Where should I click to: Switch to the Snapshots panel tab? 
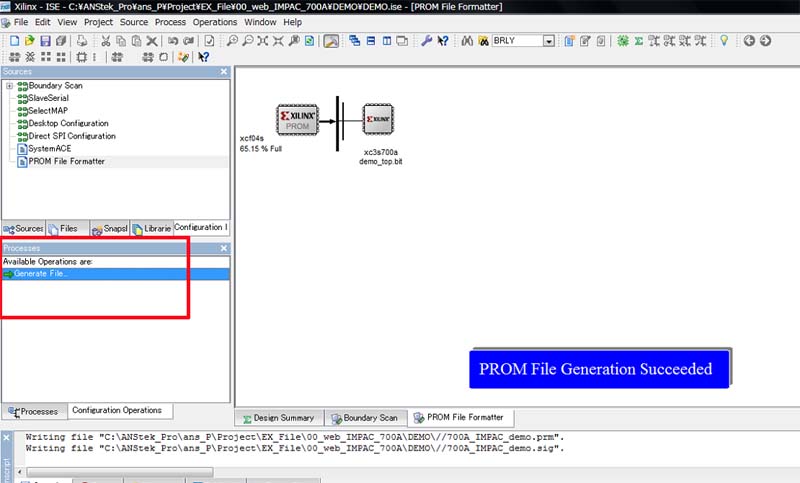tap(110, 228)
